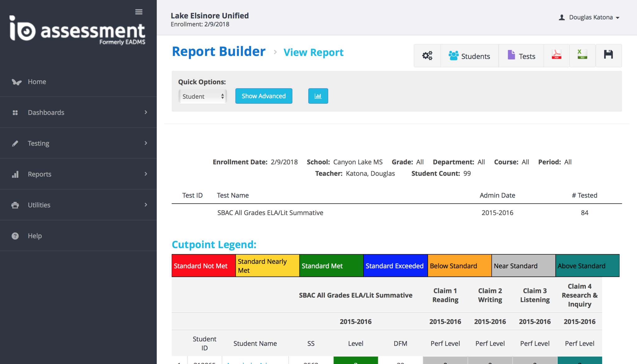This screenshot has width=637, height=364.
Task: Click the Tests toolbar button
Action: (x=521, y=56)
